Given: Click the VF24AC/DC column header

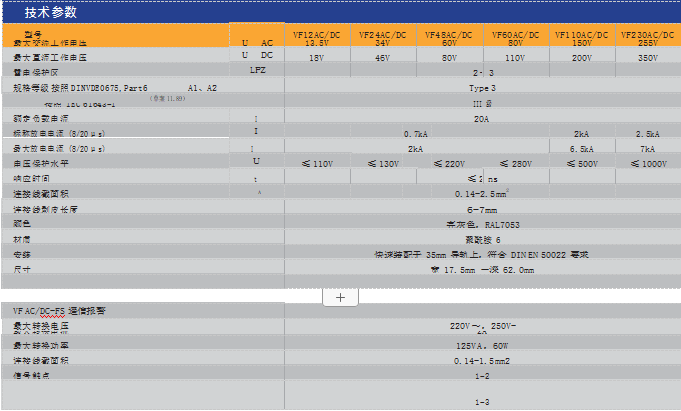Looking at the screenshot, I should (382, 38).
